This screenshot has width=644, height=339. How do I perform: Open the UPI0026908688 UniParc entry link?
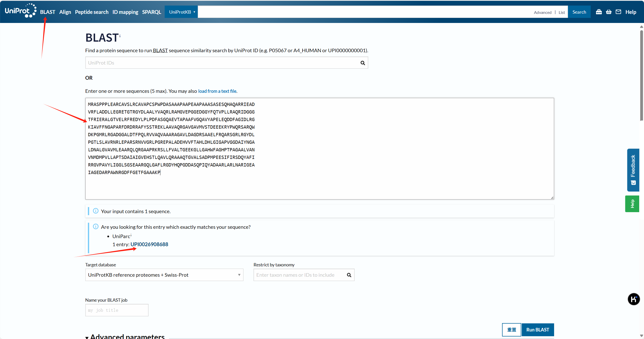[x=149, y=244]
